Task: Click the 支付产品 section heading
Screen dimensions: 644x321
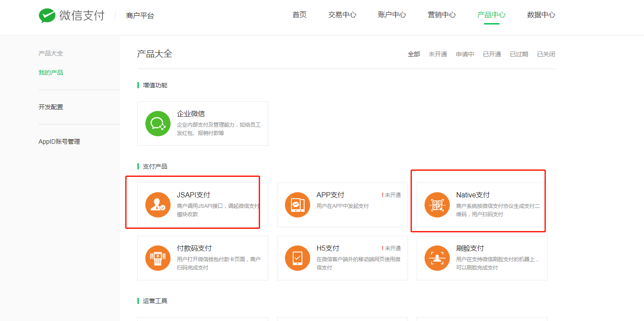Action: click(x=155, y=166)
